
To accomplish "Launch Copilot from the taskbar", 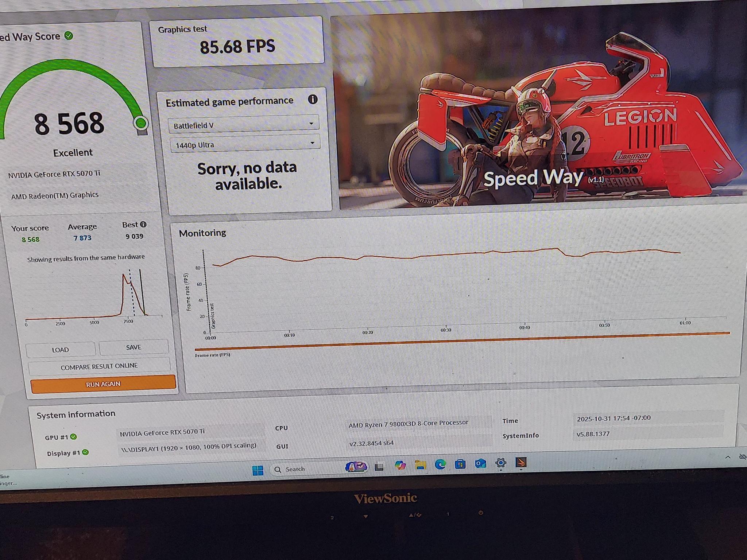I will pos(400,466).
